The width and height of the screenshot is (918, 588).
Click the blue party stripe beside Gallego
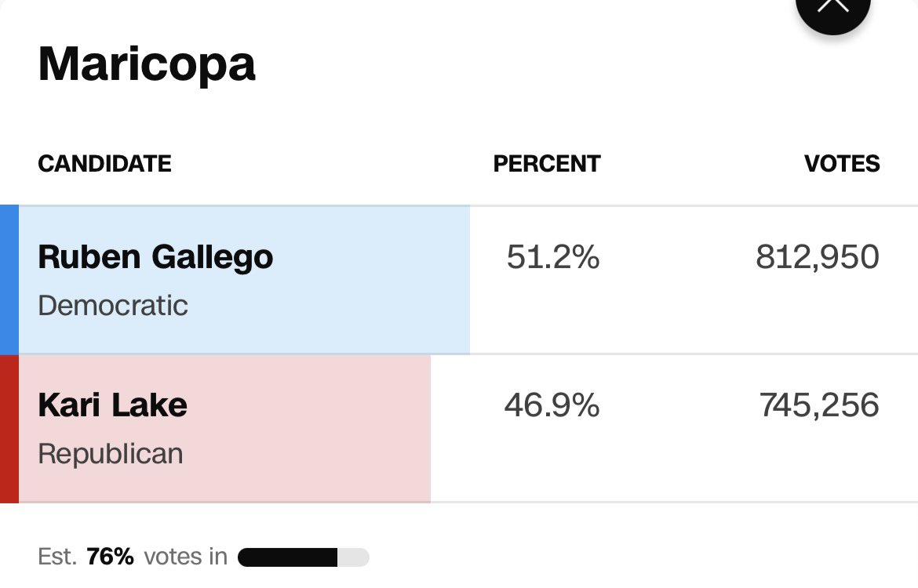pyautogui.click(x=9, y=280)
